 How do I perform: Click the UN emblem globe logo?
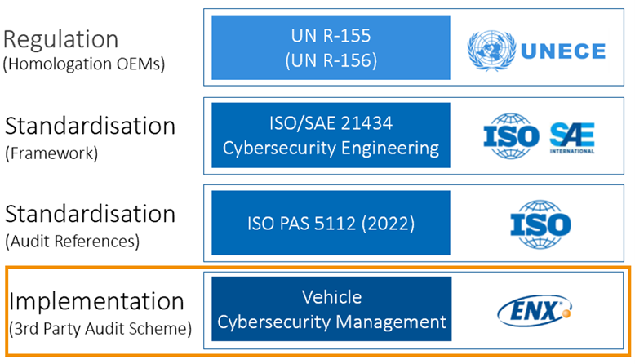tap(491, 51)
